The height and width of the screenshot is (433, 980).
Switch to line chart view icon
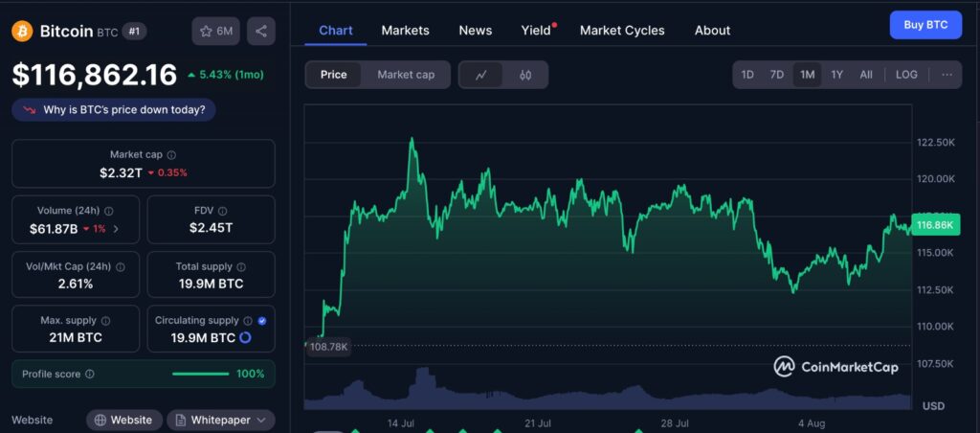[x=480, y=75]
